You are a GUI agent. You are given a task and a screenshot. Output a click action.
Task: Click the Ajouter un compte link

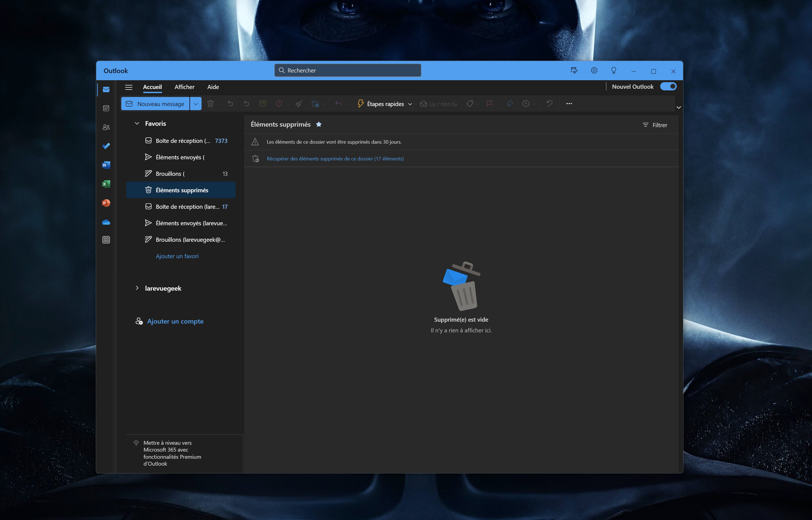[x=175, y=321]
